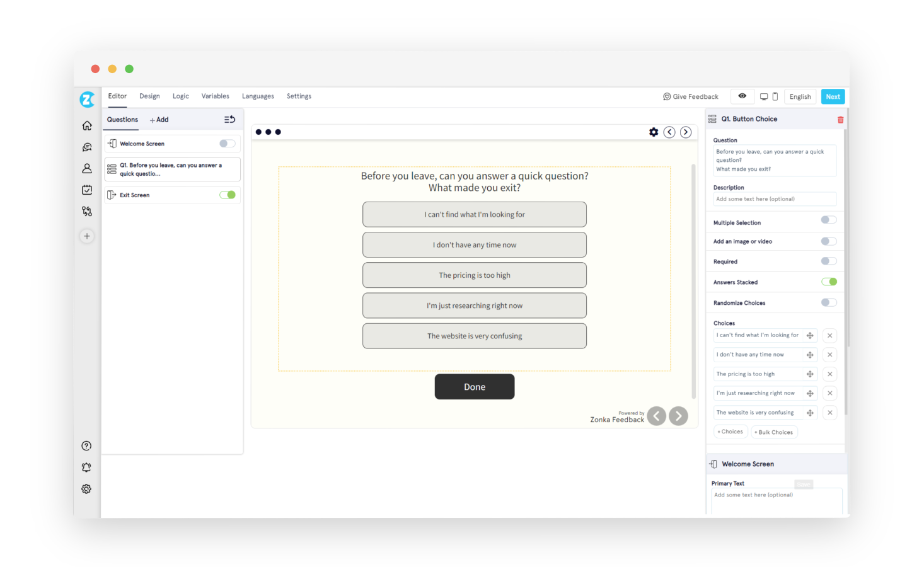Viewport: 924px width, 567px height.
Task: Expand the Welcome Screen section header
Action: click(777, 464)
